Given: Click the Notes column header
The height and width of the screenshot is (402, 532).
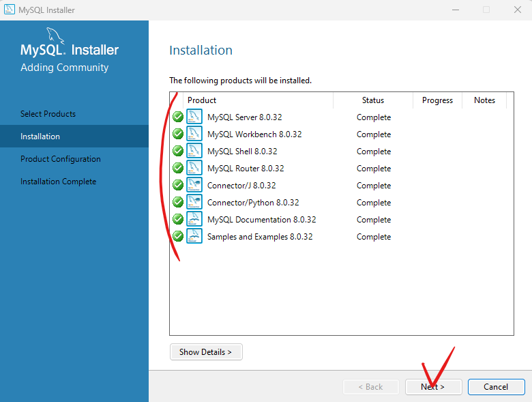Looking at the screenshot, I should (484, 100).
